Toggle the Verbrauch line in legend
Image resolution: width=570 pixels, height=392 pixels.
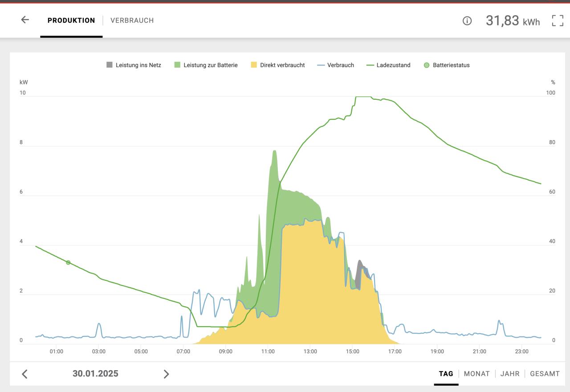point(335,65)
